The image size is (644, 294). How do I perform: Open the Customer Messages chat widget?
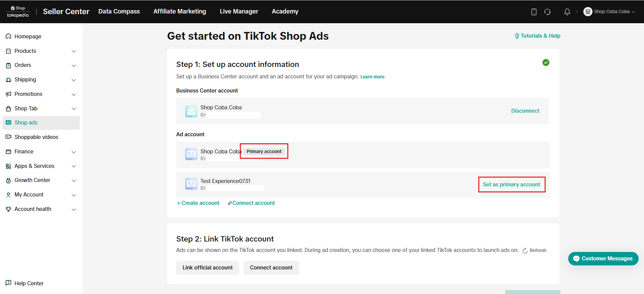(x=603, y=258)
